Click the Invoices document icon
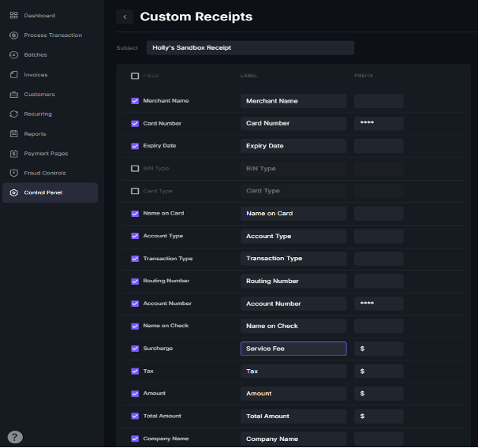The height and width of the screenshot is (448, 478). [14, 75]
